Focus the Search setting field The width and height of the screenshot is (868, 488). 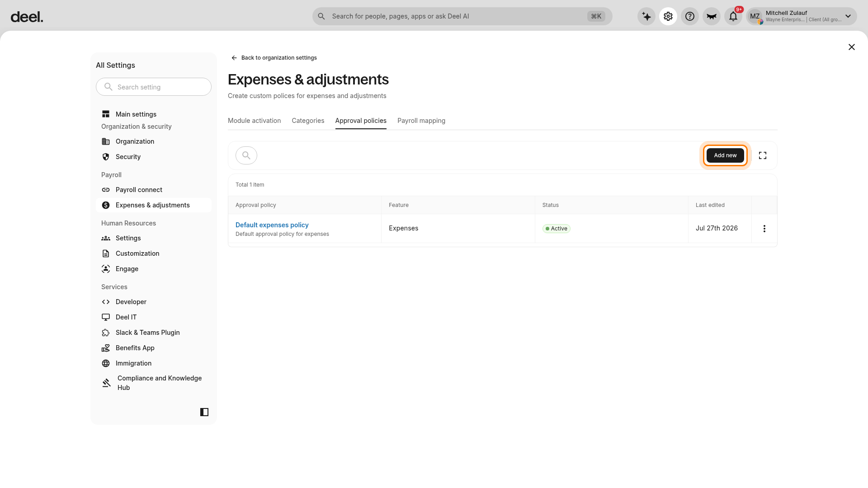coord(154,87)
